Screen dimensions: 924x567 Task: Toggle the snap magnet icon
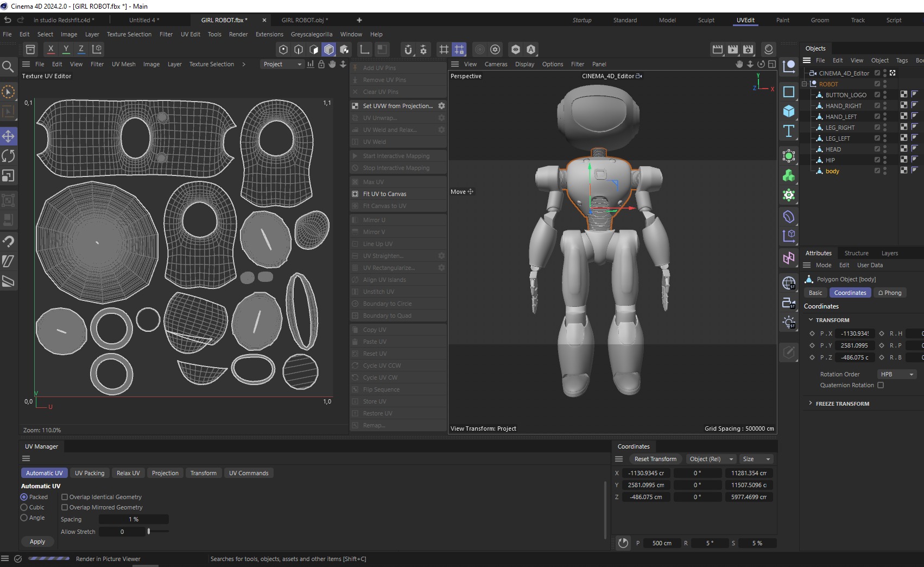tap(408, 49)
